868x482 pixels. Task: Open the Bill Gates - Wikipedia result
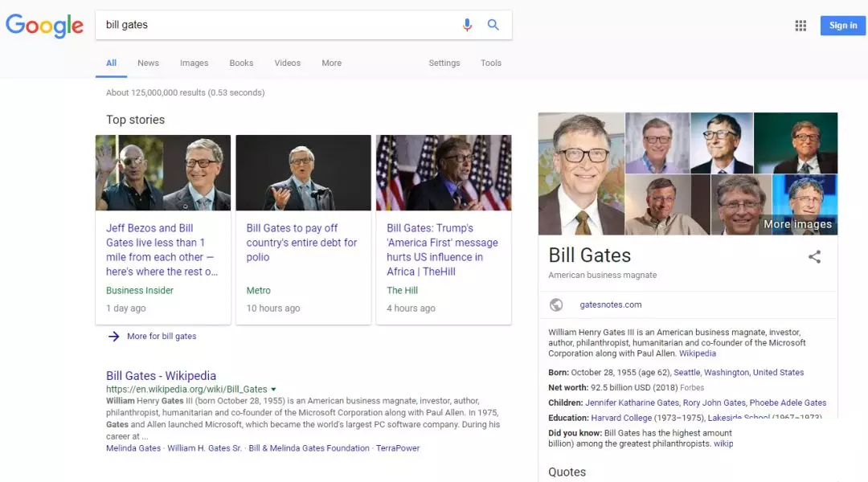[161, 376]
